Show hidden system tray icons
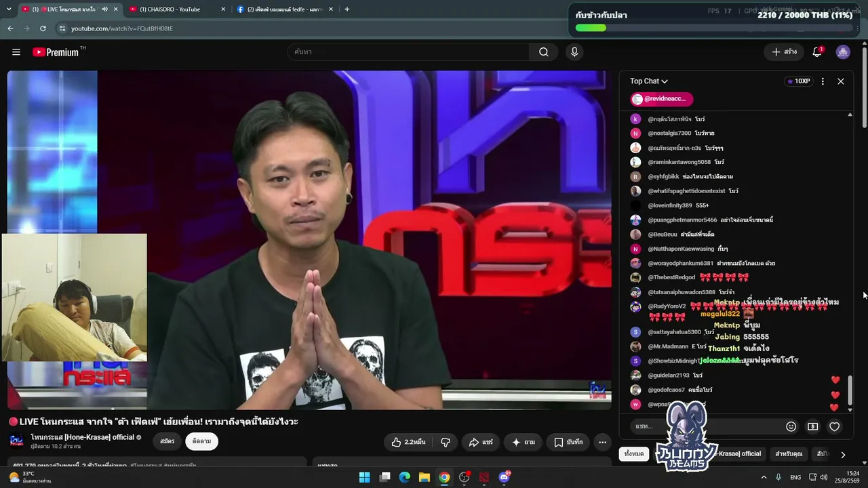The height and width of the screenshot is (488, 868). click(x=764, y=477)
